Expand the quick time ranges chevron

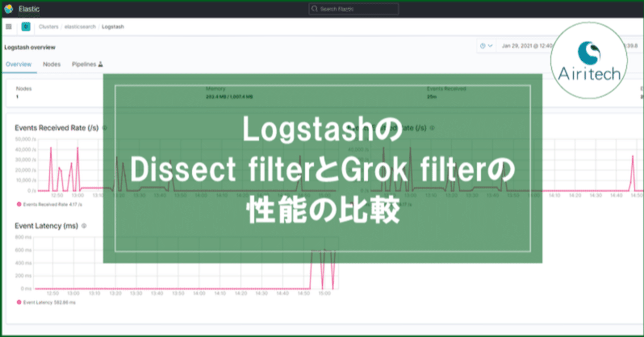point(491,45)
